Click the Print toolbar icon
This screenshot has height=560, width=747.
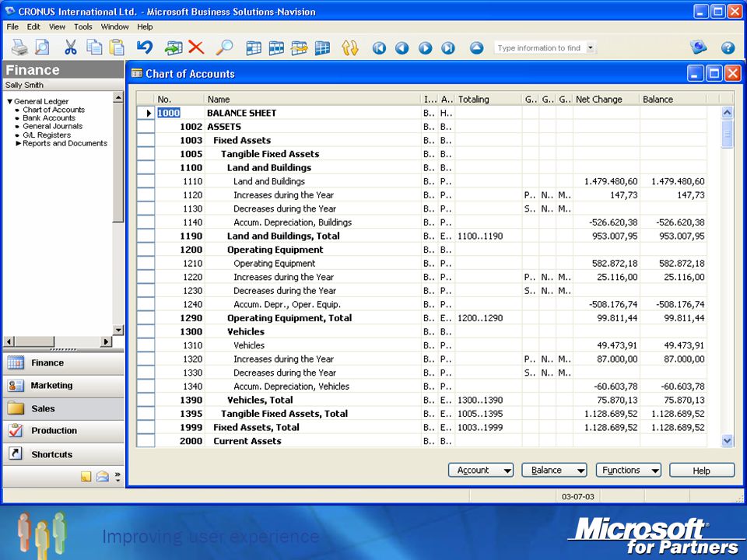point(19,47)
